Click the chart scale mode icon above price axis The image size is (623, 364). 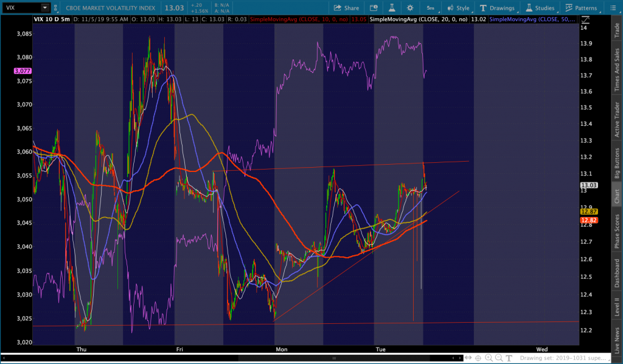[x=585, y=19]
